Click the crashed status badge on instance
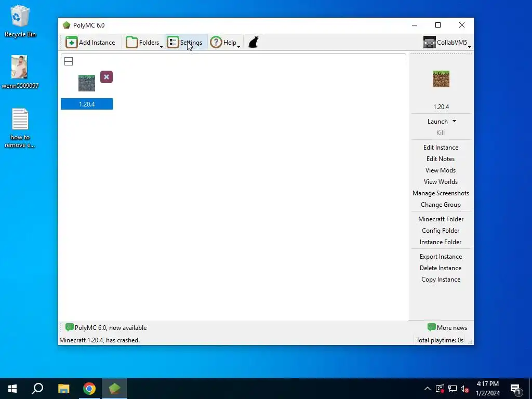This screenshot has width=532, height=399. 107,77
